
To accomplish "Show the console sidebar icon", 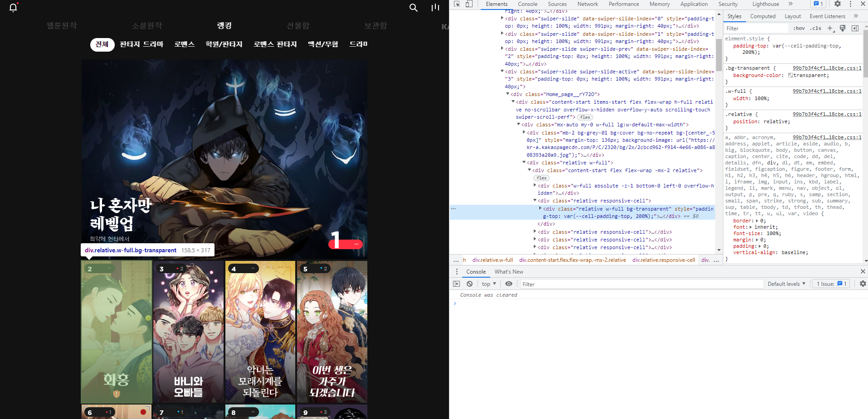I will point(456,284).
